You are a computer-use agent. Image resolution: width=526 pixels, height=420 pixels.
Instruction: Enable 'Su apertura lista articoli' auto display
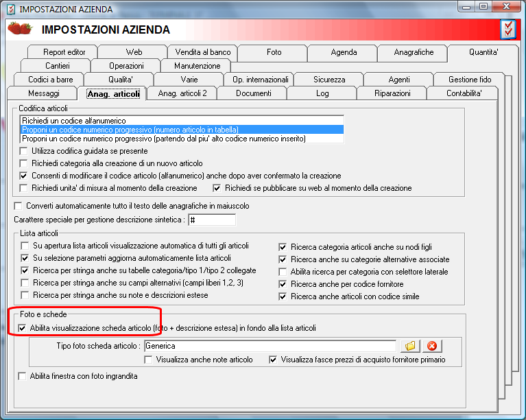(x=25, y=246)
